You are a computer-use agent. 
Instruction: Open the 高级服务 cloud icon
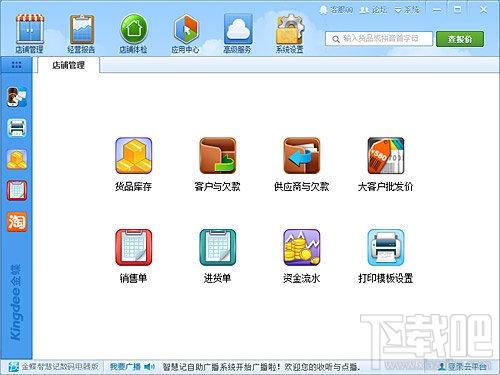(x=237, y=33)
